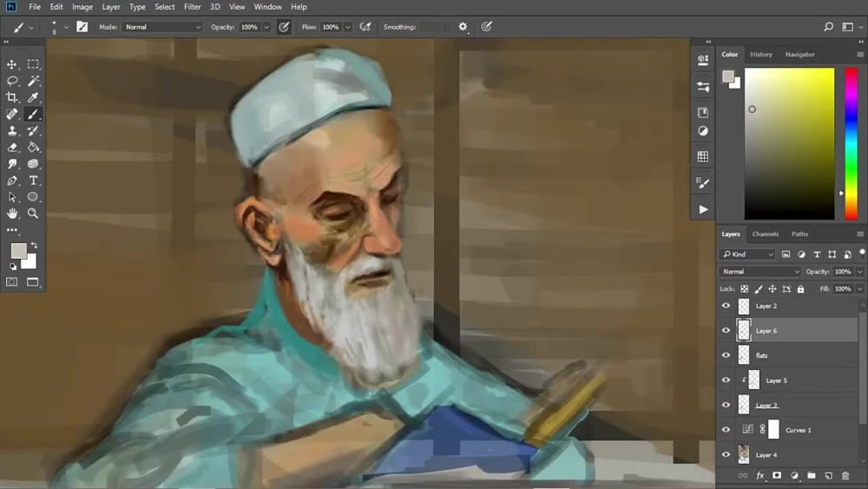Select the Healing Brush tool

pyautogui.click(x=11, y=114)
